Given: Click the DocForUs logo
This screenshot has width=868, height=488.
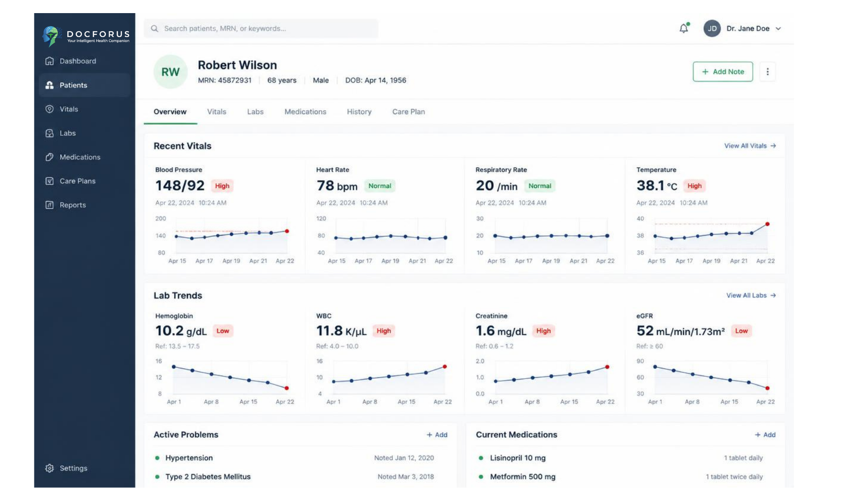Looking at the screenshot, I should click(x=86, y=36).
